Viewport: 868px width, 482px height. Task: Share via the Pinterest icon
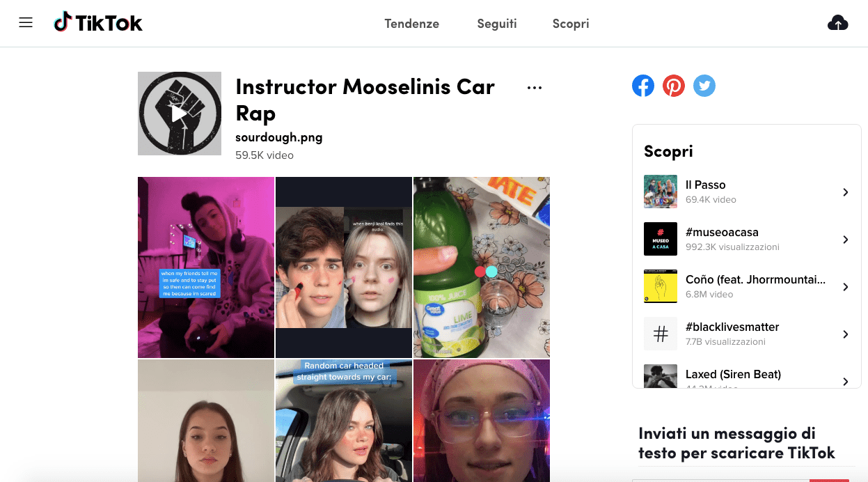(x=674, y=86)
